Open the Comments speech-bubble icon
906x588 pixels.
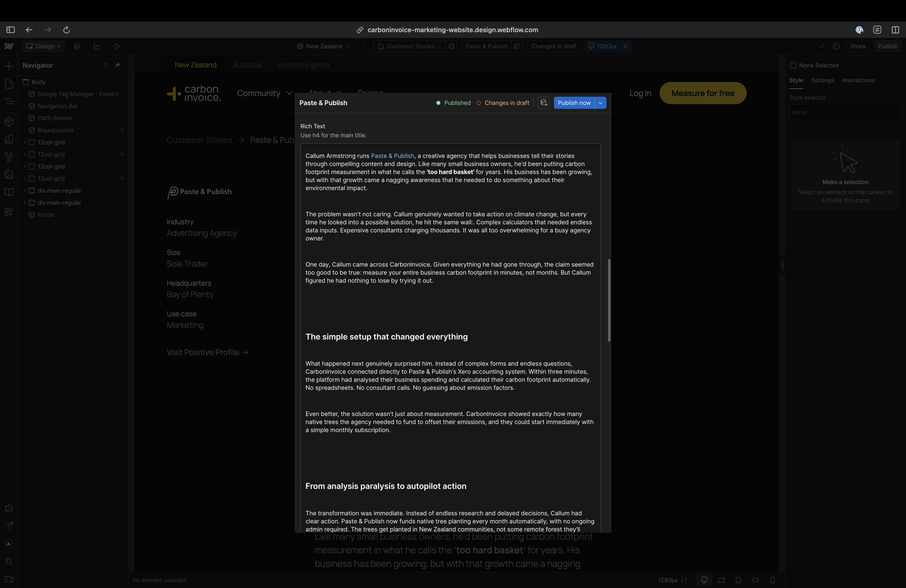836,46
